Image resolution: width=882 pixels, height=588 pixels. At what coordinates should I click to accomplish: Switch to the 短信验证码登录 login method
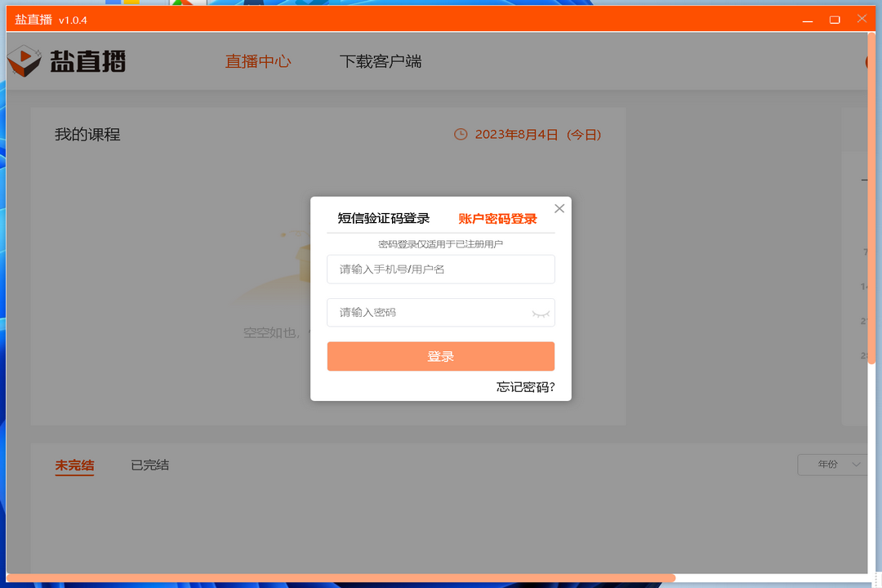(x=383, y=218)
